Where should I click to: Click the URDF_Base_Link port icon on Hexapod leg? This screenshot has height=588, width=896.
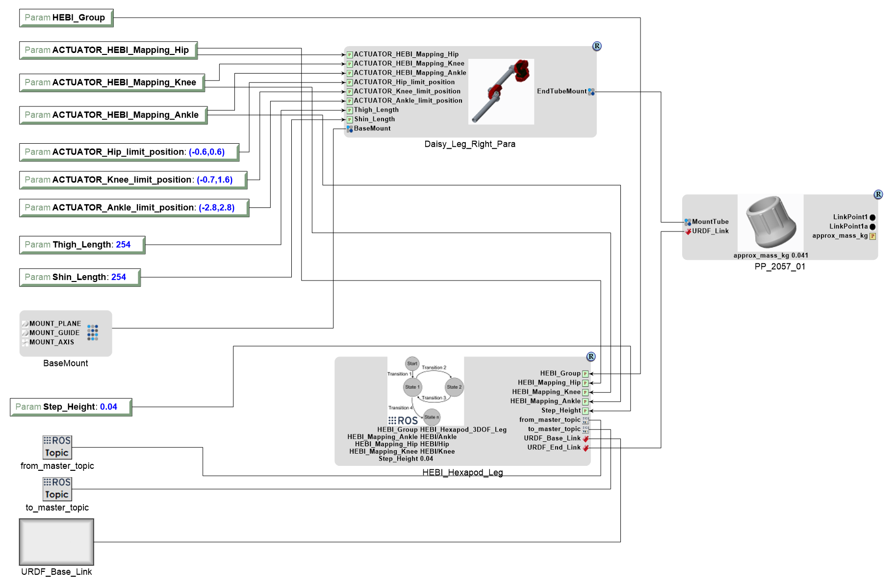tap(586, 438)
